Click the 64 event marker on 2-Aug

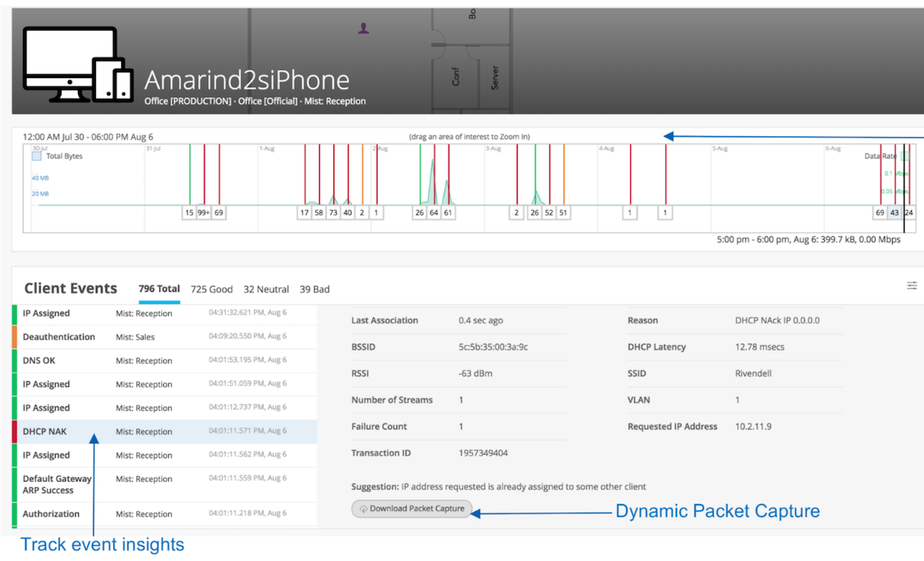click(x=434, y=213)
